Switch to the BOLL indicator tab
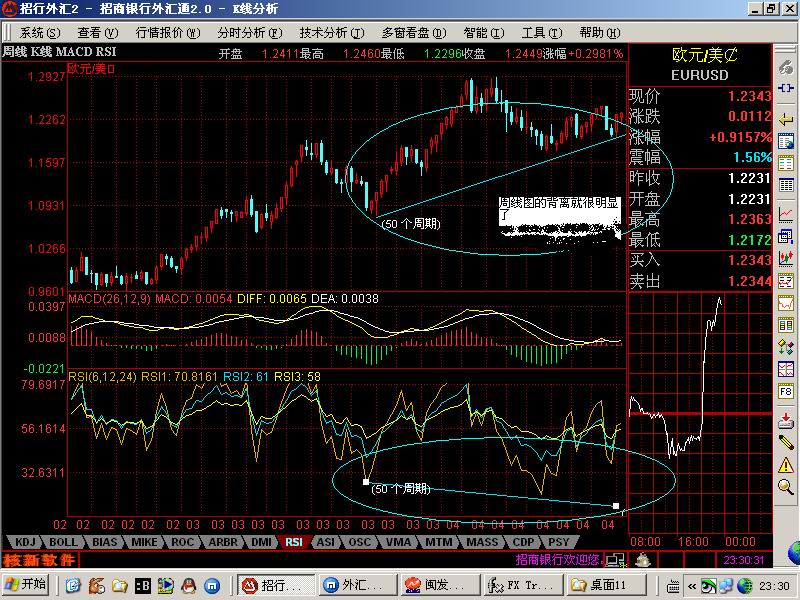This screenshot has height=600, width=800. [64, 542]
